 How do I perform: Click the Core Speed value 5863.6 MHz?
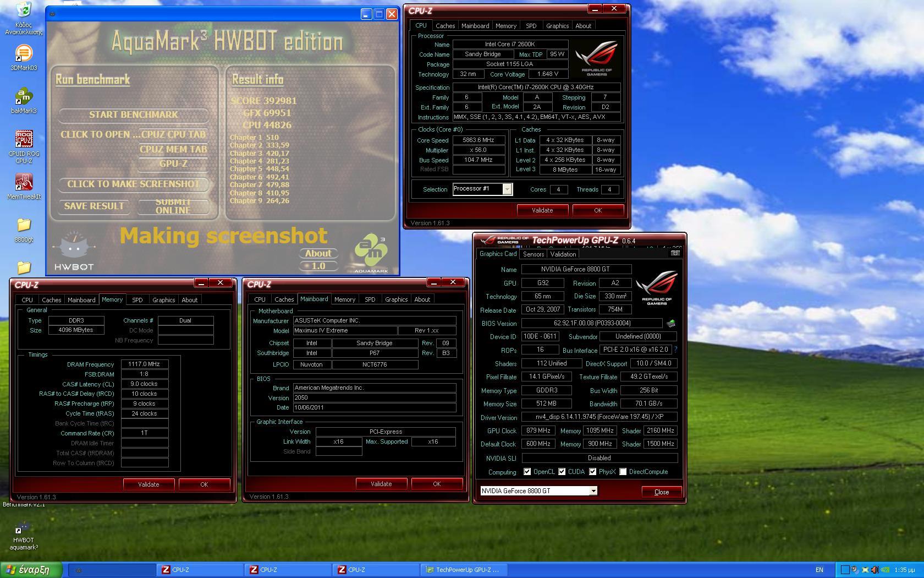click(479, 140)
